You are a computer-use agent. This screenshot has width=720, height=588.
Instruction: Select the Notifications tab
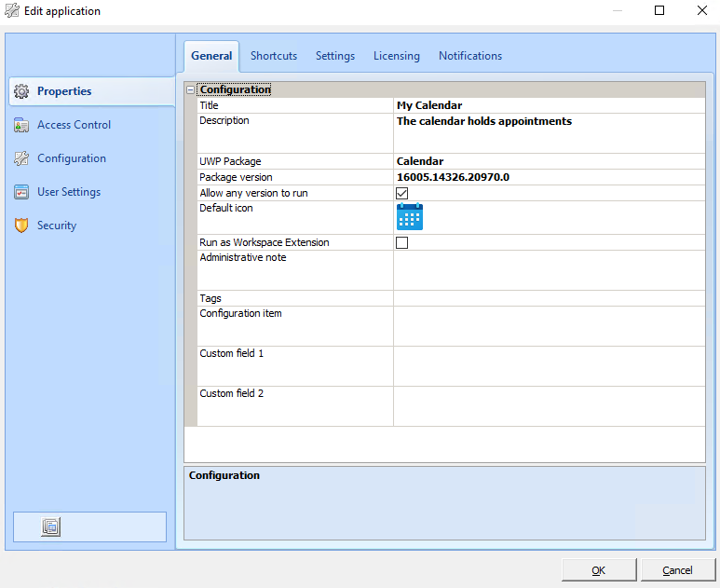[x=470, y=56]
